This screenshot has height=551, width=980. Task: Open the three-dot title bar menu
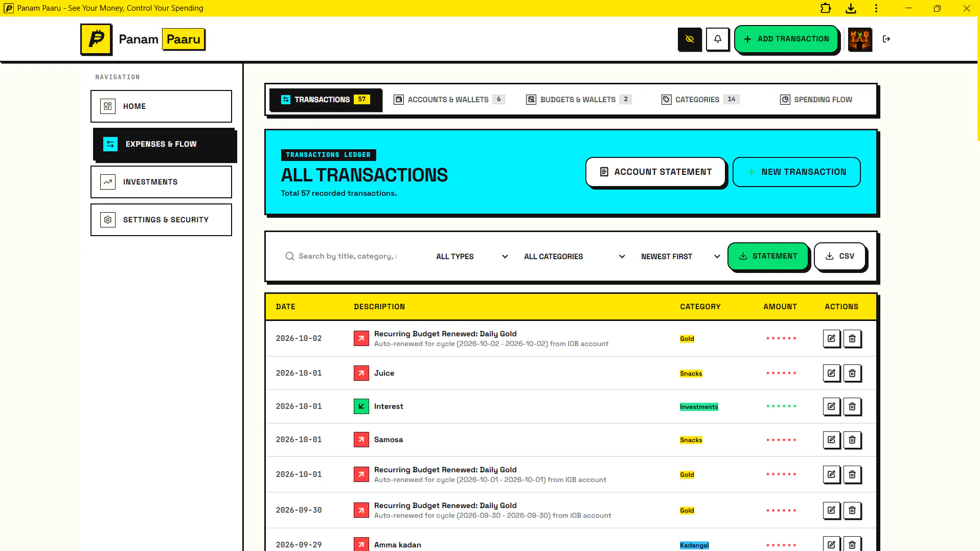(x=876, y=8)
